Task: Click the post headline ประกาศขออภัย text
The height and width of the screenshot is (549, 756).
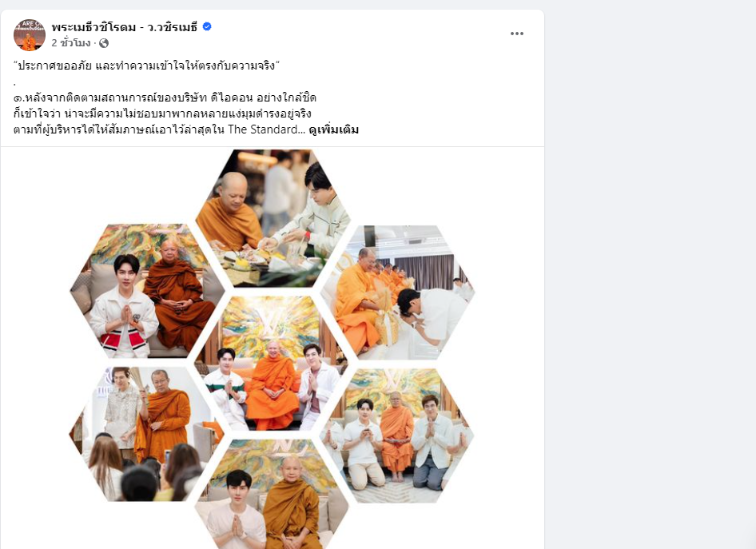Action: click(147, 66)
